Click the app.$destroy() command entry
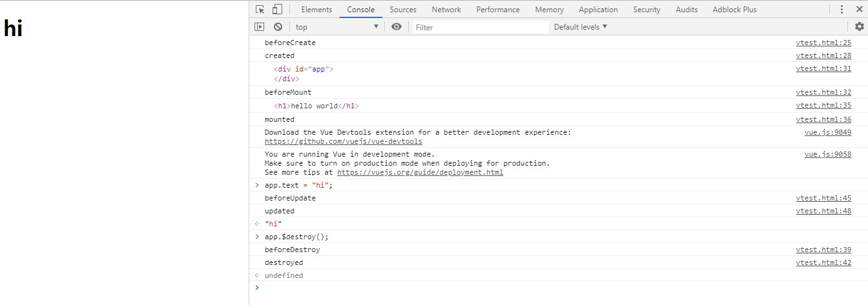 [x=296, y=237]
